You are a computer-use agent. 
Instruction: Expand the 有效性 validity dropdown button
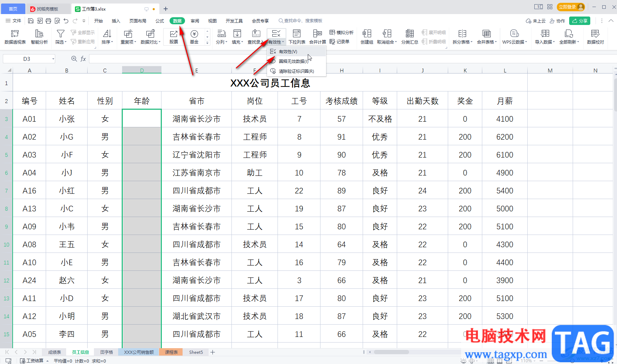276,42
